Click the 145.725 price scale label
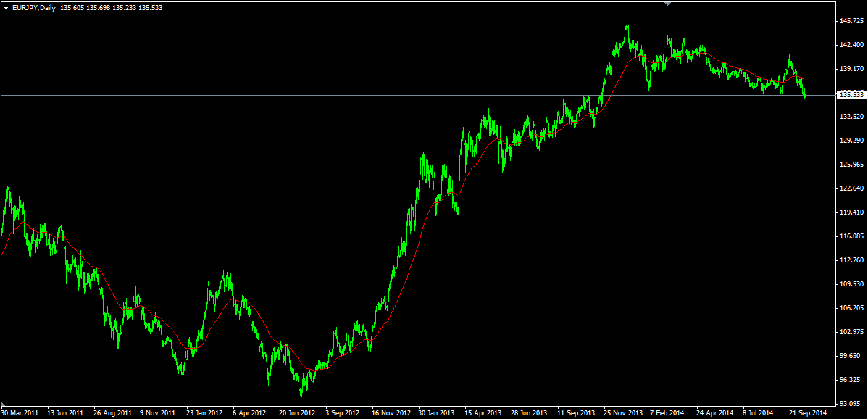Screen dimensions: 868x419 coord(853,21)
